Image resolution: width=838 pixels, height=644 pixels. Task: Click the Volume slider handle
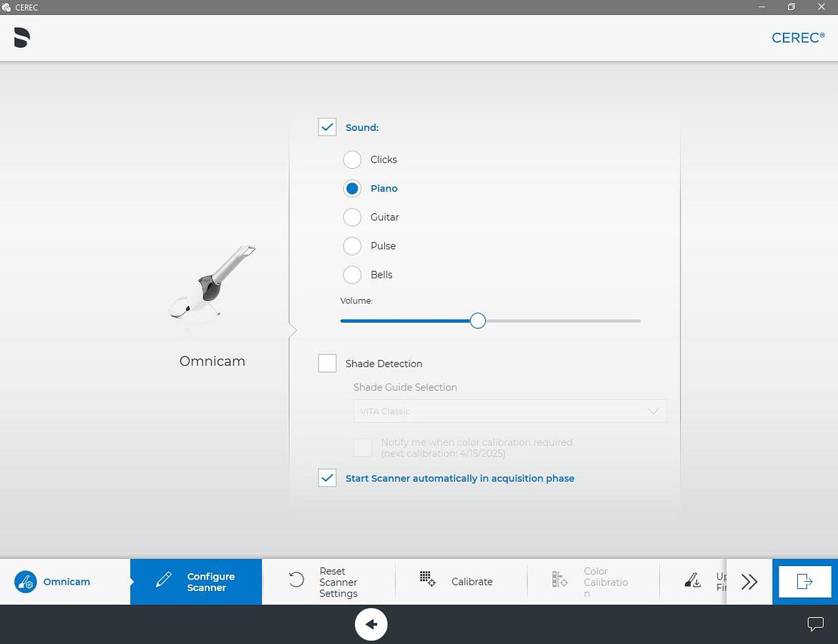pos(478,321)
